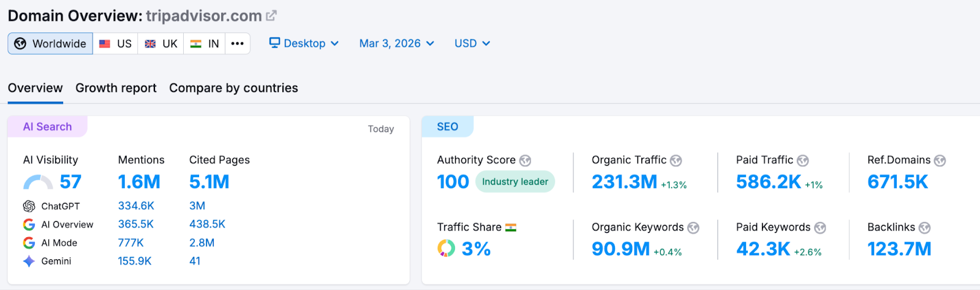Open Gemini mentions 155.9K
This screenshot has height=290, width=980.
point(135,261)
